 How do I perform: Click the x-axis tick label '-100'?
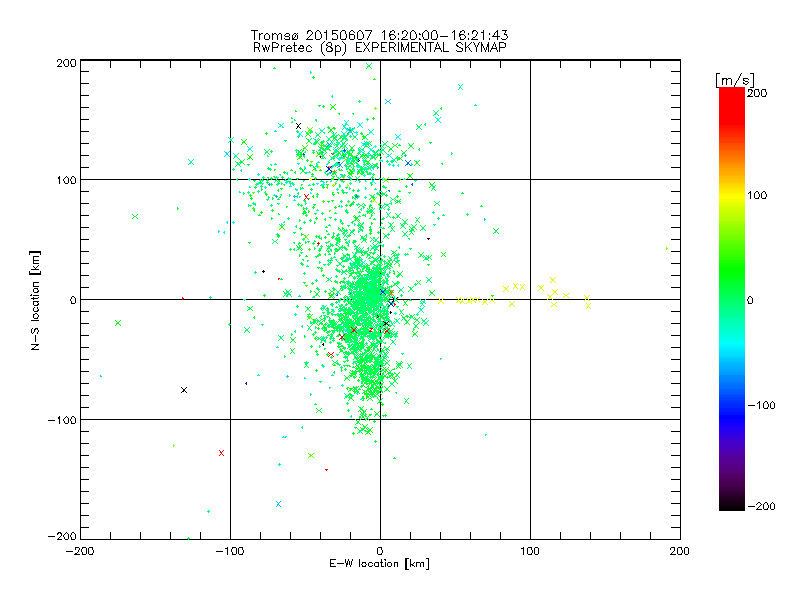(x=230, y=551)
